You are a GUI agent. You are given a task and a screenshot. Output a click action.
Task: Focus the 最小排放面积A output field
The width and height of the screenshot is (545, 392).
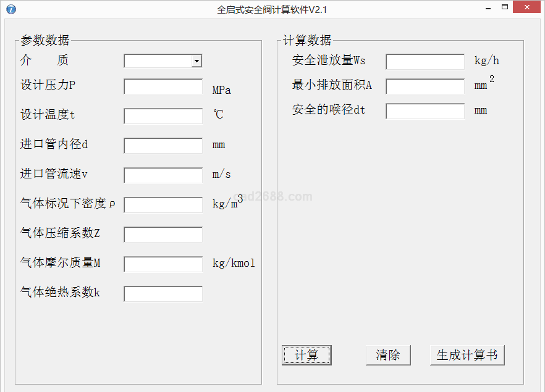pyautogui.click(x=425, y=86)
